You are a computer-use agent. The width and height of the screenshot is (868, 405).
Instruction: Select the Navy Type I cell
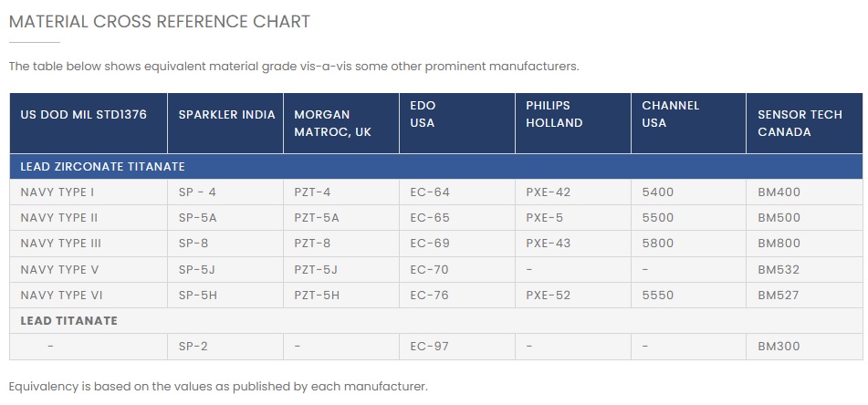point(58,192)
